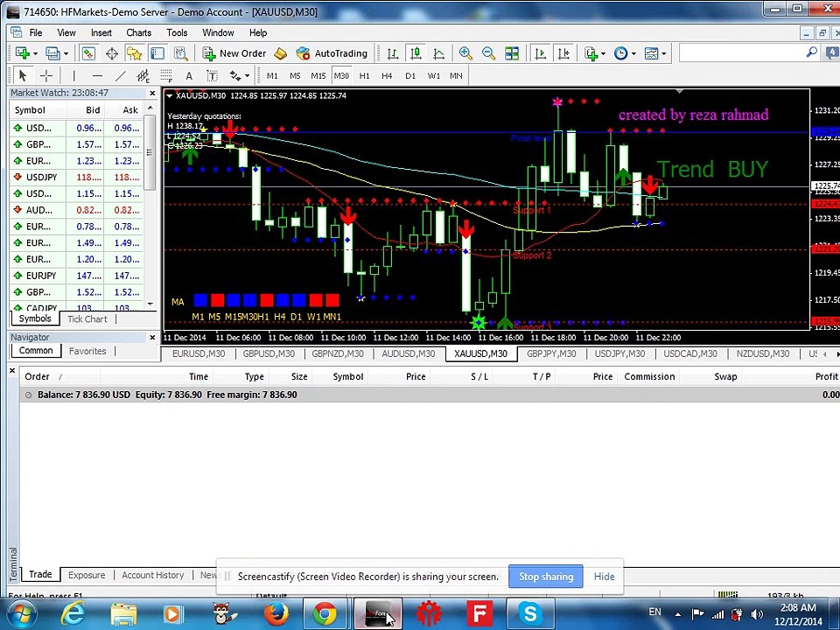Set timeframe to H1

click(x=364, y=75)
